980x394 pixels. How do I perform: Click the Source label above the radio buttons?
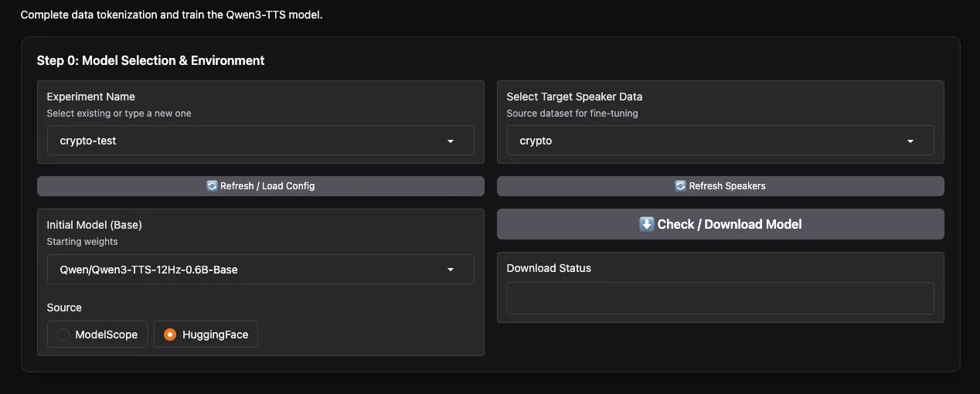coord(64,307)
